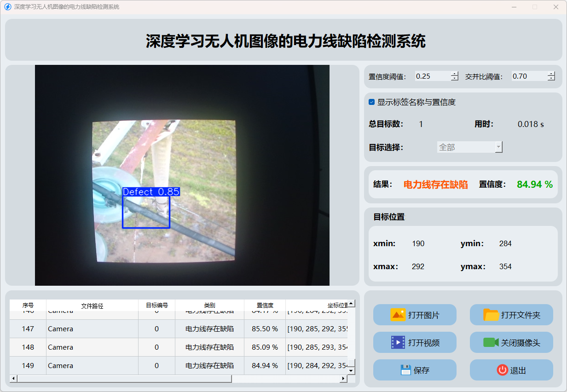Toggle 显示标签名称与置信度 checkbox
This screenshot has width=567, height=392.
point(372,102)
